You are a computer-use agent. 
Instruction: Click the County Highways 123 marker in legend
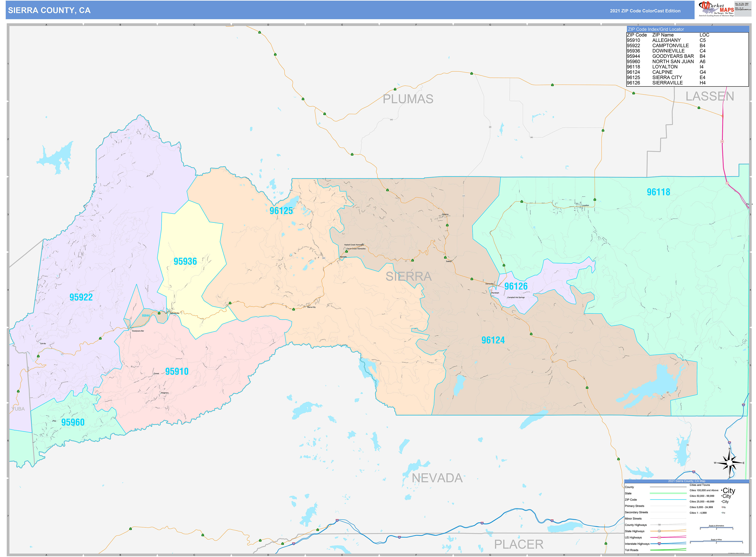(x=659, y=525)
